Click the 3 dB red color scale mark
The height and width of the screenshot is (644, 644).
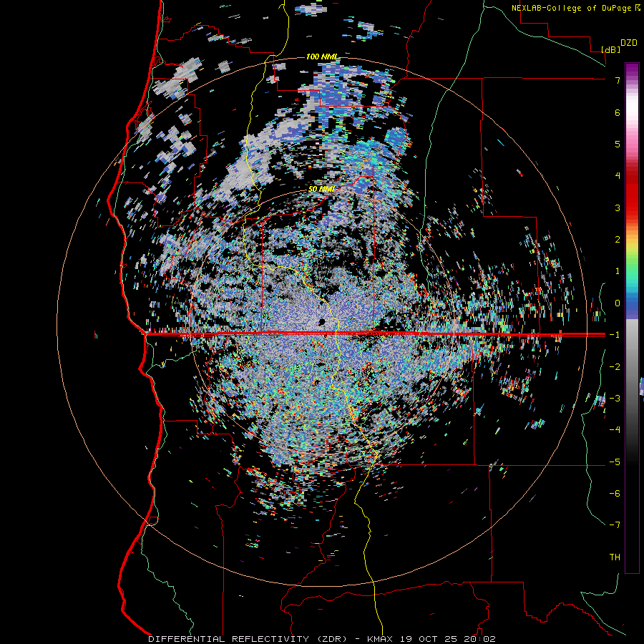click(x=618, y=208)
